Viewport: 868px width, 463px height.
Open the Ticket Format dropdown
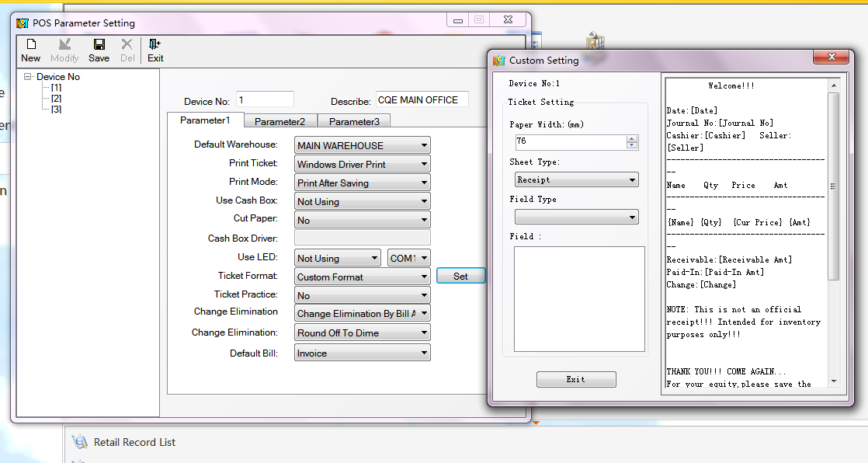424,277
